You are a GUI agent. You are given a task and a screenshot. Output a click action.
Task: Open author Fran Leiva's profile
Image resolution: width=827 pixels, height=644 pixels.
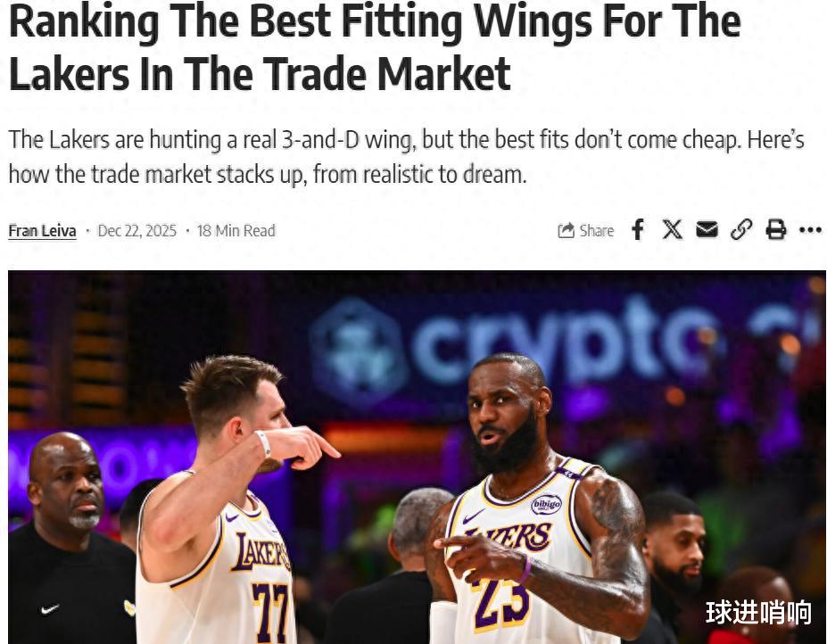[x=42, y=231]
